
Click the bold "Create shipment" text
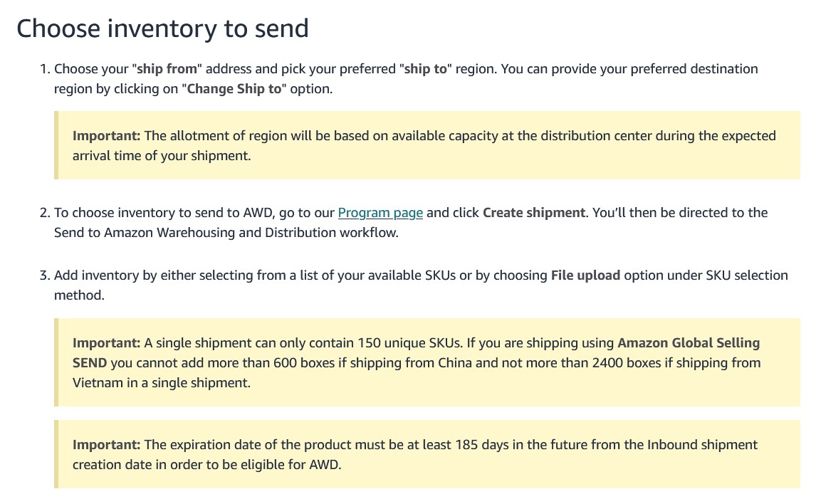click(x=534, y=213)
